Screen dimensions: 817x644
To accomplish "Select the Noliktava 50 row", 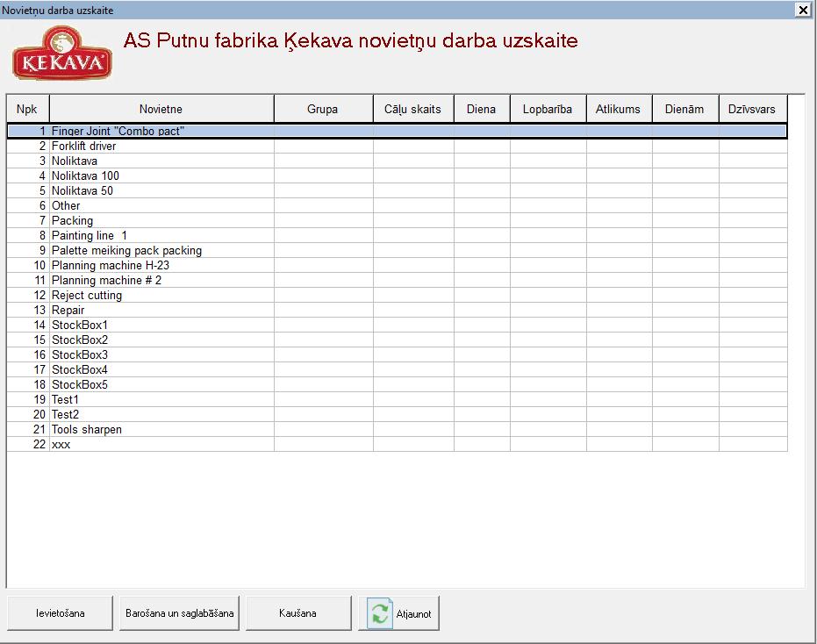I will click(397, 190).
